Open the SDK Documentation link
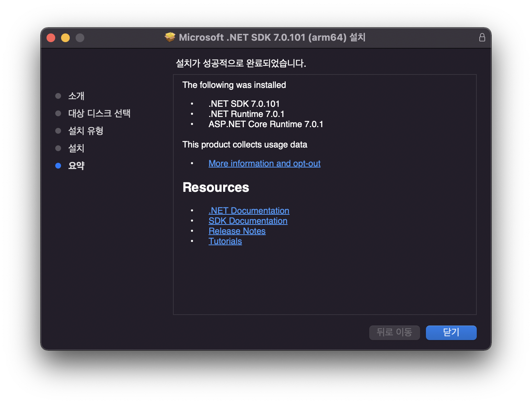Screen dimensions: 532x404 coord(248,221)
